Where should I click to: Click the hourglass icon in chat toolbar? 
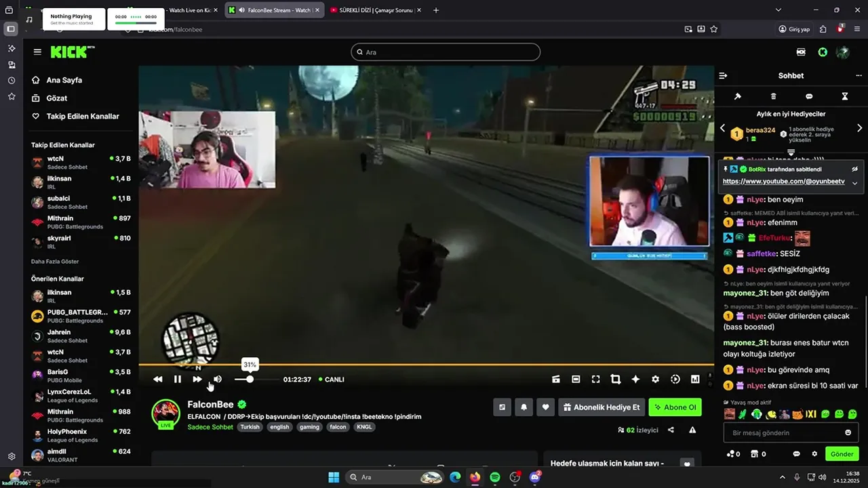845,96
